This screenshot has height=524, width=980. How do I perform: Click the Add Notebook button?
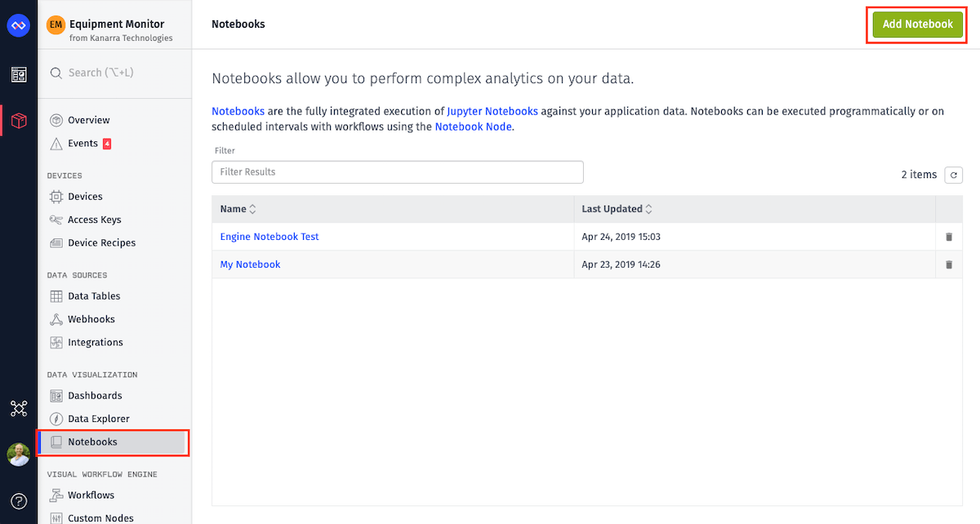[x=918, y=24]
